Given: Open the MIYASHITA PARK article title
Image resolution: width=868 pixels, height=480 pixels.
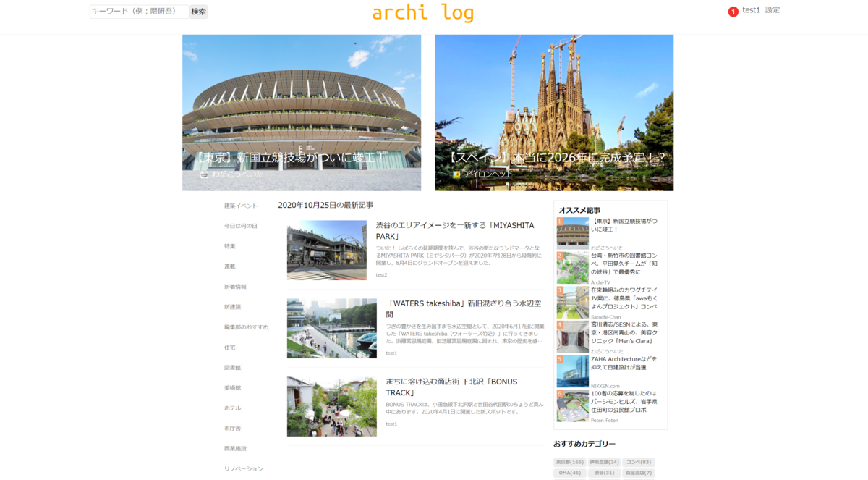Looking at the screenshot, I should [455, 231].
